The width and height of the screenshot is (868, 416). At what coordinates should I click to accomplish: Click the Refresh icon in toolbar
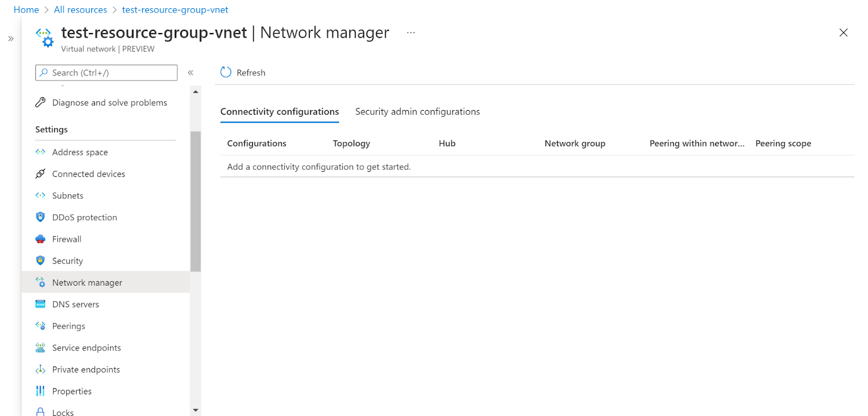pos(226,72)
